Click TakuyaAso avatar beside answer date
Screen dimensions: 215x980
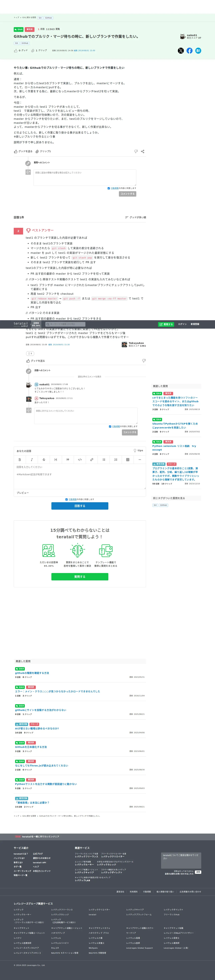124,344
